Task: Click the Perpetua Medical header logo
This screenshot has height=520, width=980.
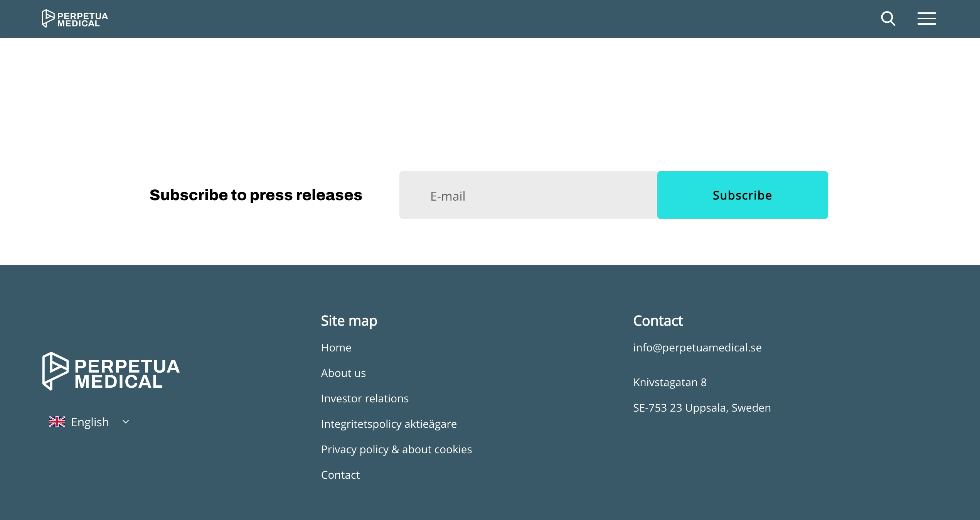Action: (x=75, y=19)
